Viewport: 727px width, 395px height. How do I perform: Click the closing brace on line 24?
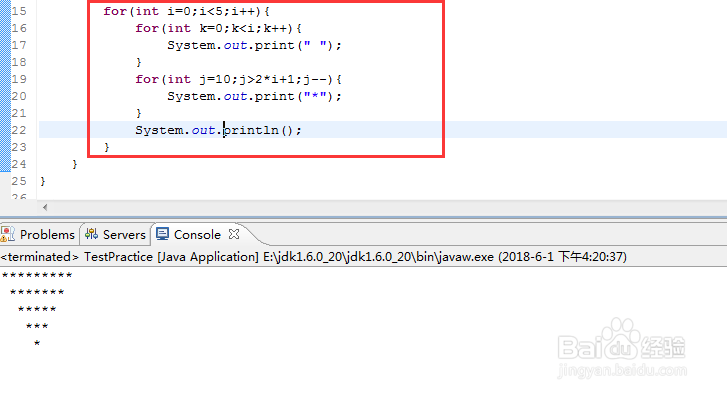point(75,165)
